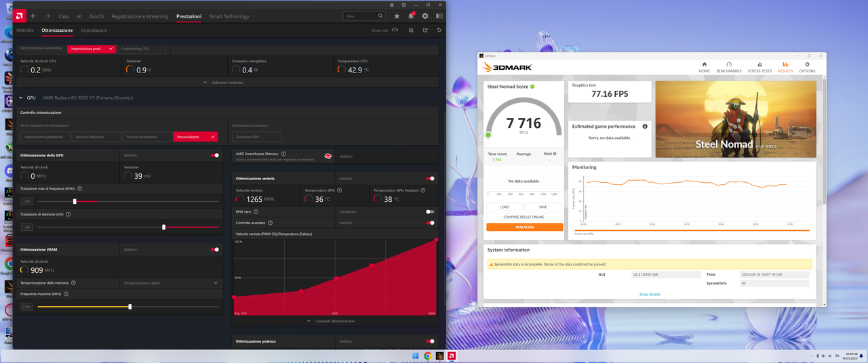Toggle AMD SmartAccess Memory Abilitato field
The image size is (868, 363).
[x=385, y=156]
